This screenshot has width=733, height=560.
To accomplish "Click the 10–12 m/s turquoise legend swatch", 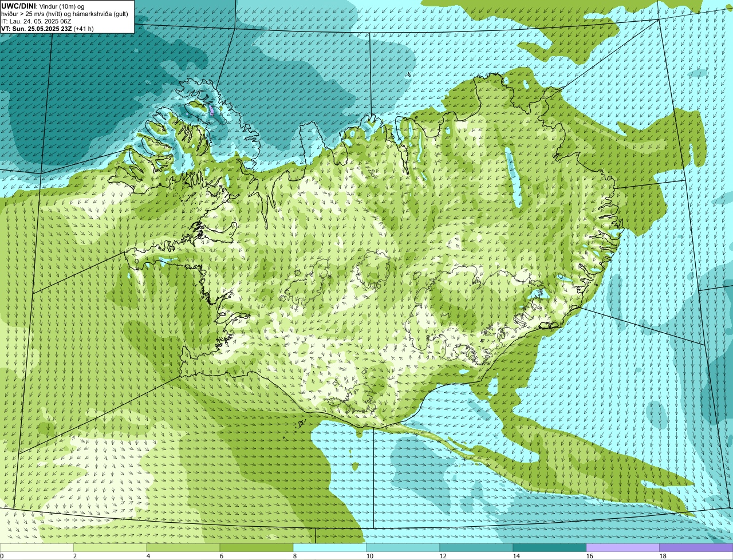I will (403, 547).
